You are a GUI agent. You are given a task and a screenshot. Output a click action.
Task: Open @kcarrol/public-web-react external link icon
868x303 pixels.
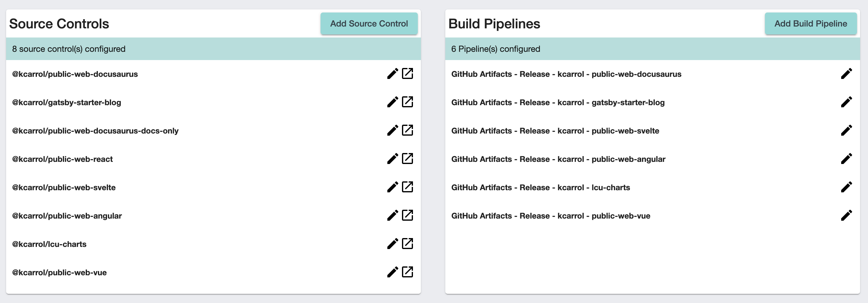point(407,159)
